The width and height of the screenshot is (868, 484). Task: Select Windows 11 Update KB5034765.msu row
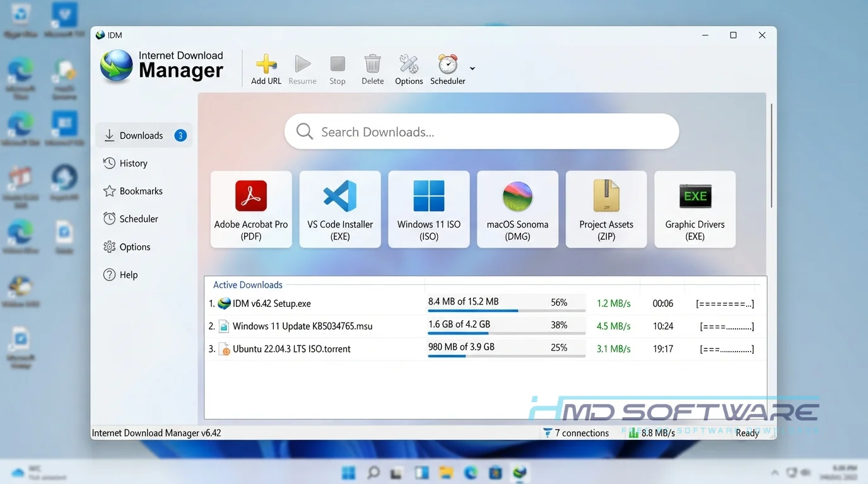pyautogui.click(x=485, y=326)
